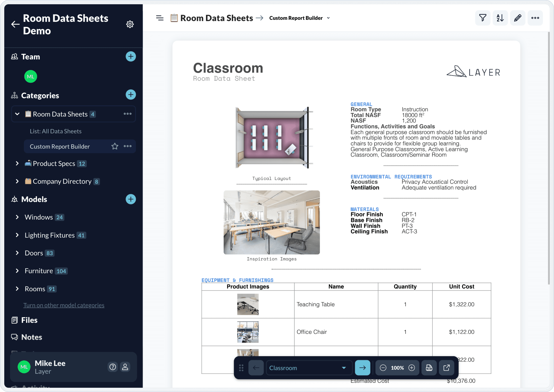Expand the Product Specs category
This screenshot has width=554, height=392.
[17, 163]
